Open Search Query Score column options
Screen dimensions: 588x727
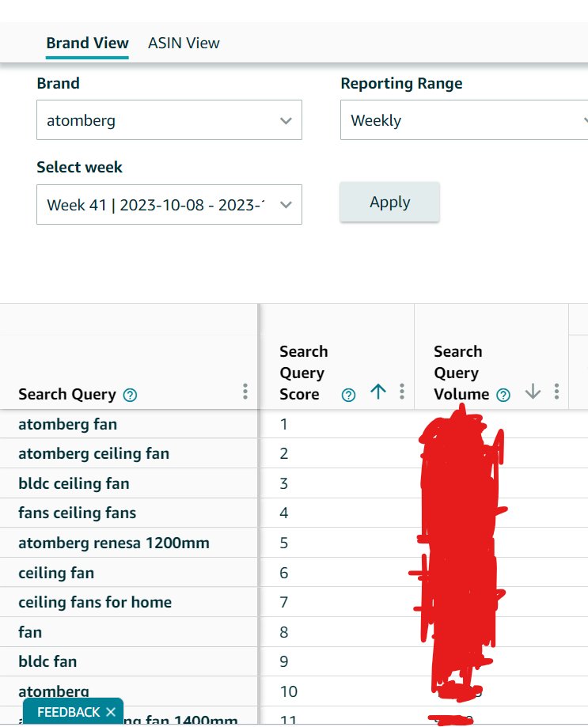coord(402,392)
